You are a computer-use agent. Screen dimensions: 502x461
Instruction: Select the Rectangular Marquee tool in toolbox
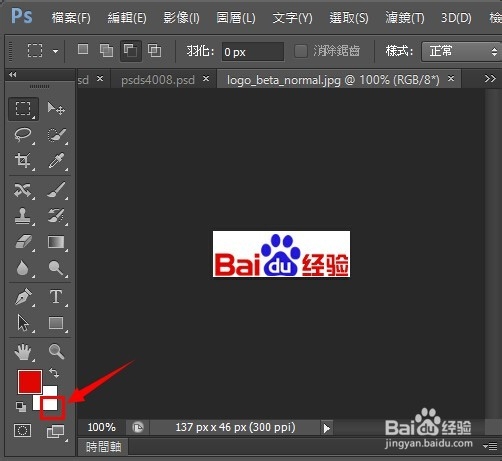click(x=23, y=109)
